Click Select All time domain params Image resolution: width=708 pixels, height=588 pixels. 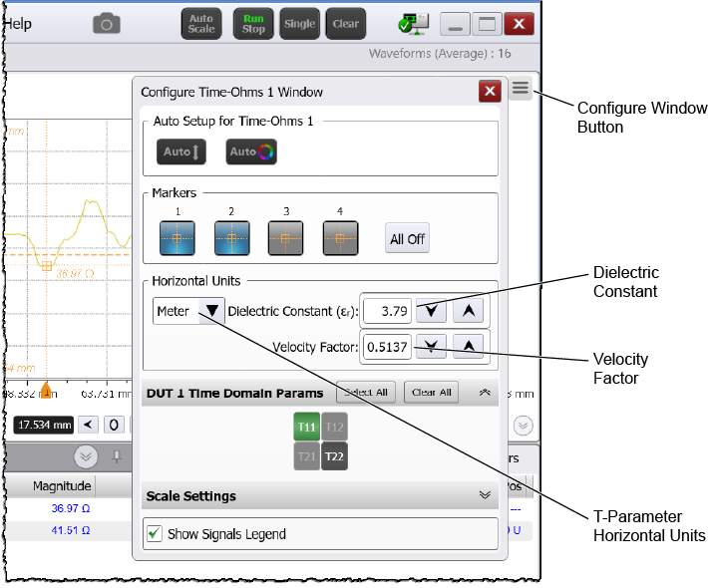coord(365,393)
